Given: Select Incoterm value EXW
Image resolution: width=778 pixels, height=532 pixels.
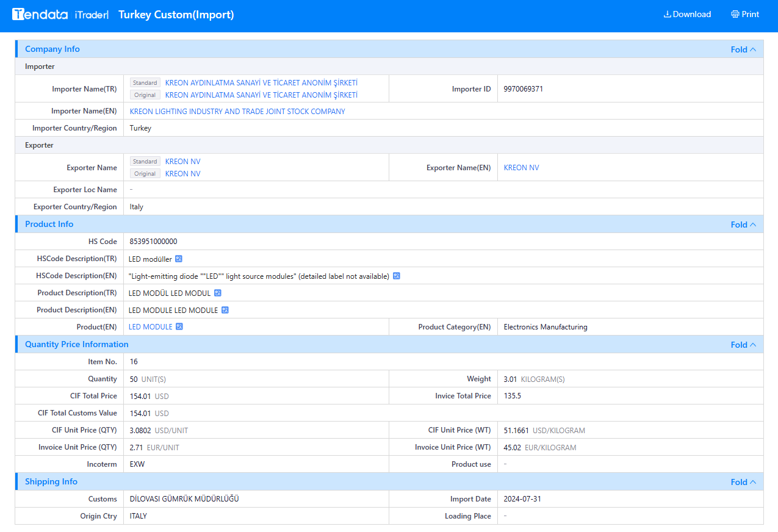Looking at the screenshot, I should (x=137, y=464).
